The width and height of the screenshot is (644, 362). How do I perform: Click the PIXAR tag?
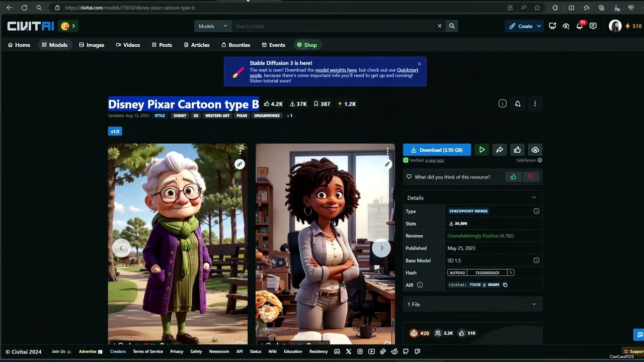242,116
